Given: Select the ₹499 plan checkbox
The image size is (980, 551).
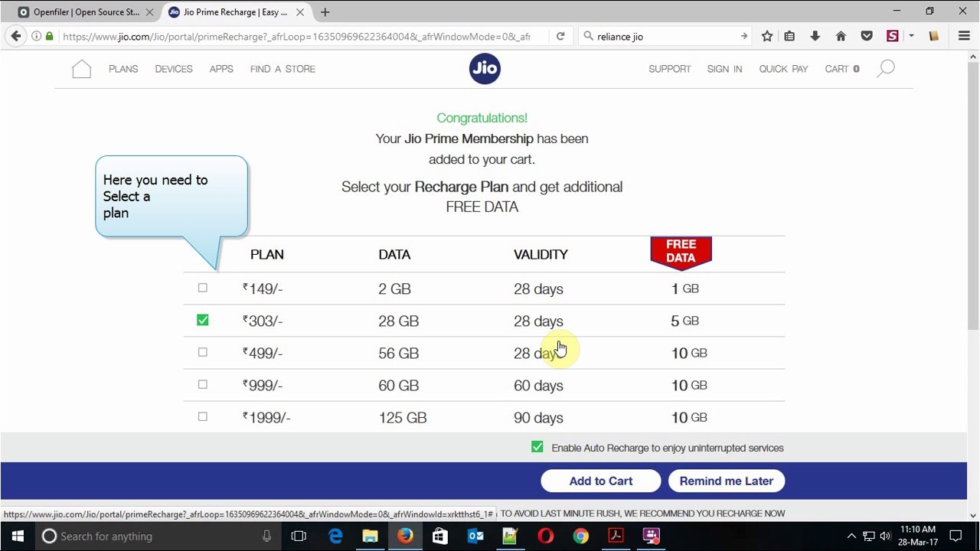Looking at the screenshot, I should [202, 352].
